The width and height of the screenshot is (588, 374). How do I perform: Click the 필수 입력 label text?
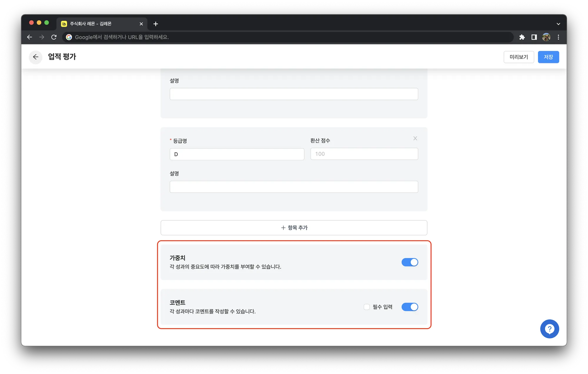382,307
